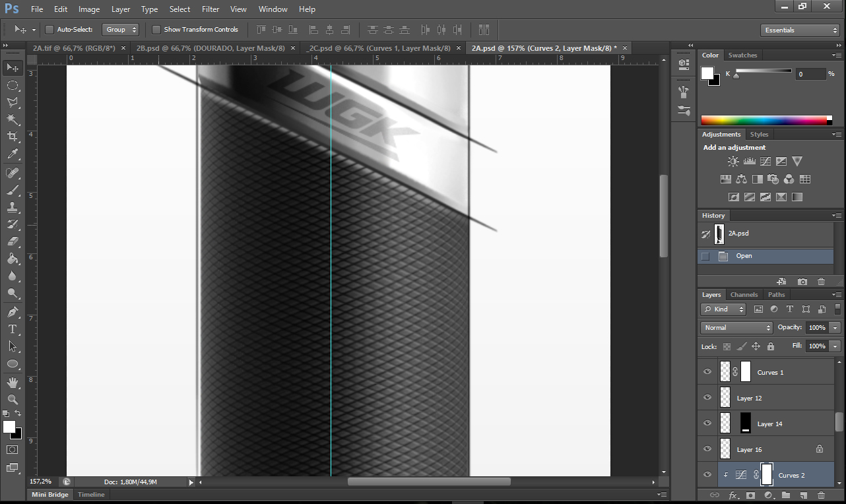Choose the Zoom tool
This screenshot has width=846, height=504.
coord(12,400)
